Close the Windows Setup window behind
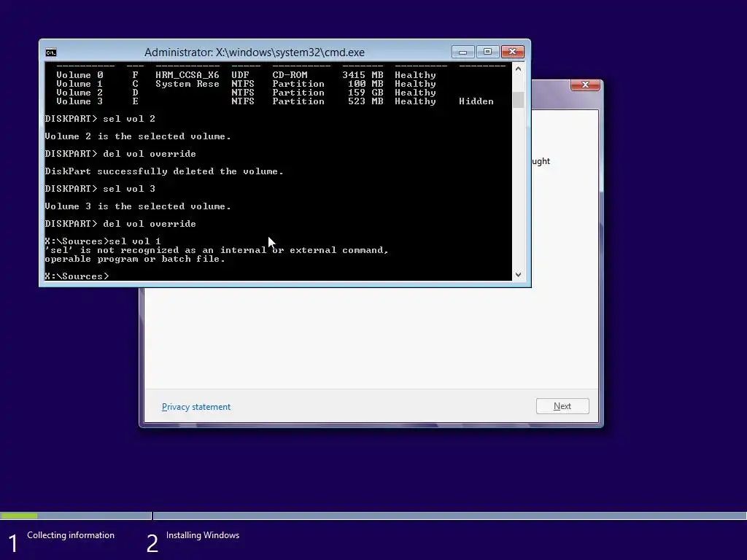747x560 pixels. click(585, 85)
